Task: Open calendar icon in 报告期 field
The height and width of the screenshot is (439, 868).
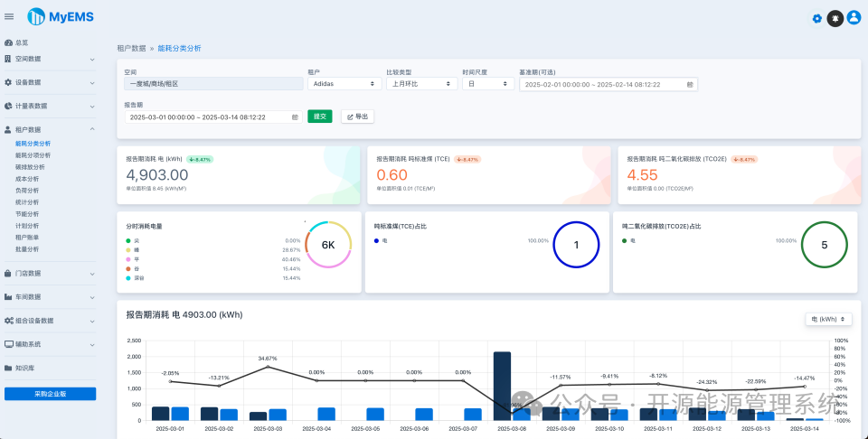Action: coord(295,117)
